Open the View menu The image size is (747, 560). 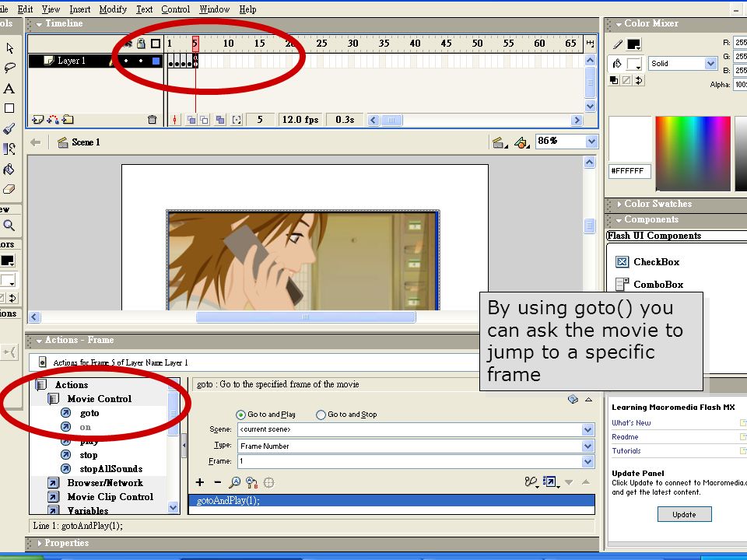51,9
